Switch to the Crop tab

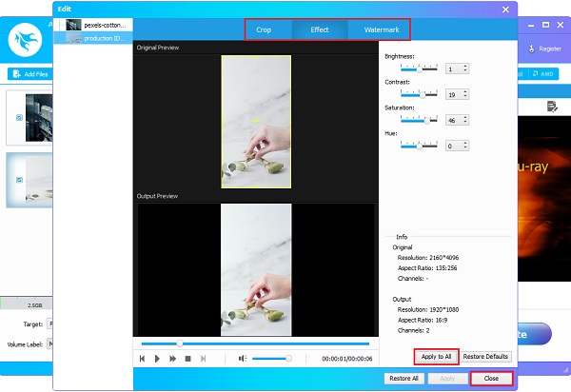point(264,29)
